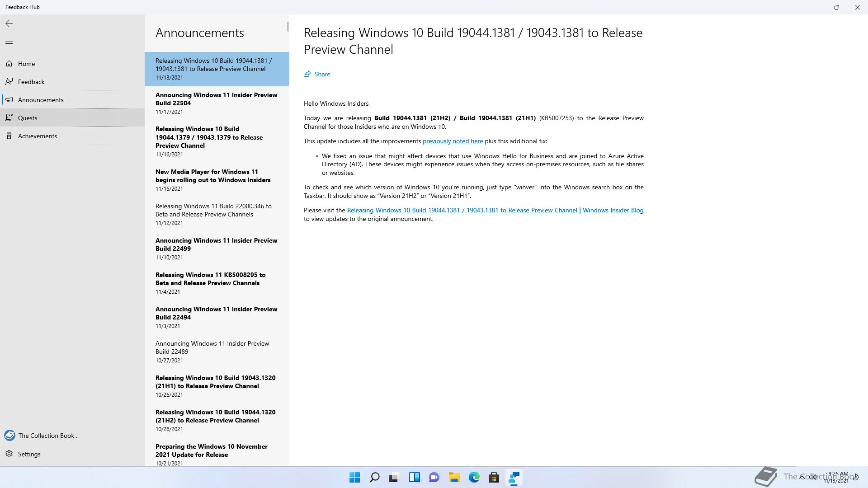Viewport: 868px width, 488px height.
Task: Open the Insider Preview Build 22499 announcement
Action: point(217,249)
